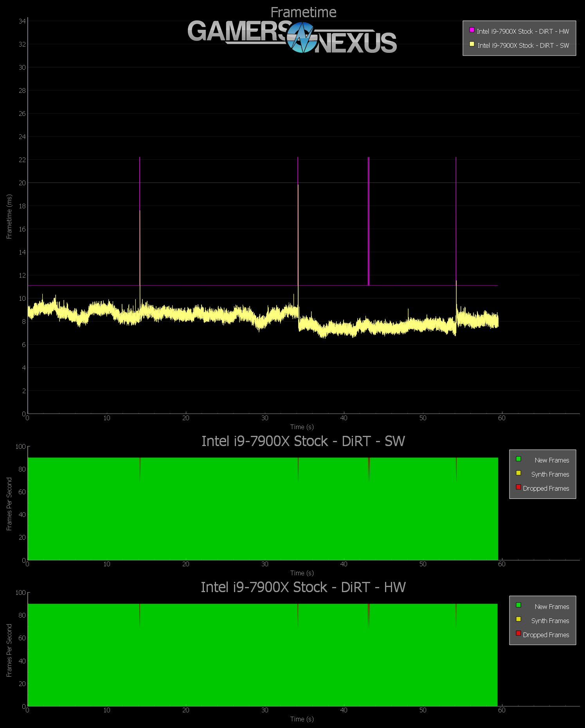Click 'Frames Per Second' axis label of HW chart
Image resolution: width=585 pixels, height=728 pixels.
click(9, 650)
